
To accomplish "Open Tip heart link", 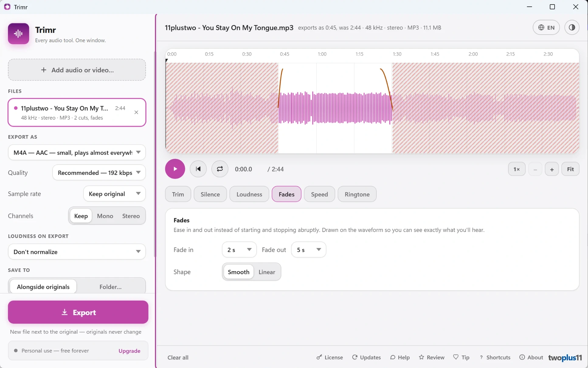I will (x=461, y=357).
